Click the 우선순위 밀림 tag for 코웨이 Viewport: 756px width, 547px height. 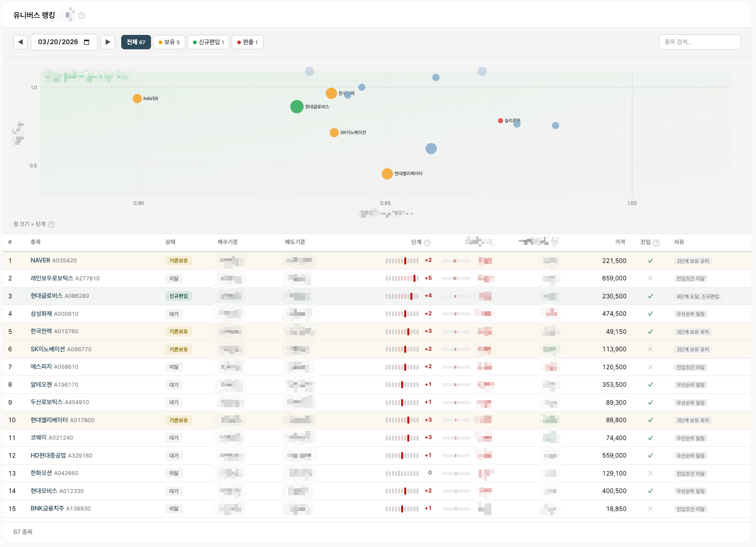pos(691,439)
